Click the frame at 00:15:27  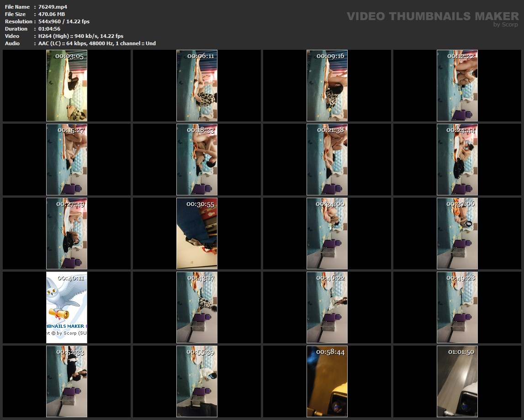click(67, 160)
